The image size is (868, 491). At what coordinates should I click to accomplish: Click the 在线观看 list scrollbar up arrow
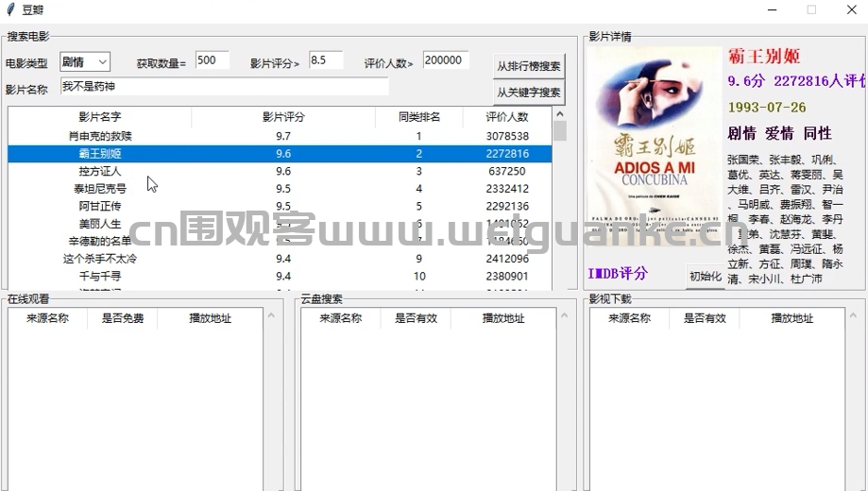click(271, 315)
